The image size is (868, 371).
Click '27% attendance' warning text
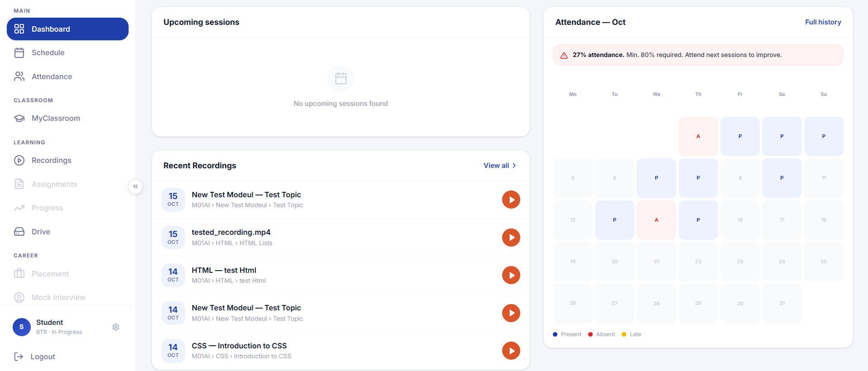tap(598, 55)
